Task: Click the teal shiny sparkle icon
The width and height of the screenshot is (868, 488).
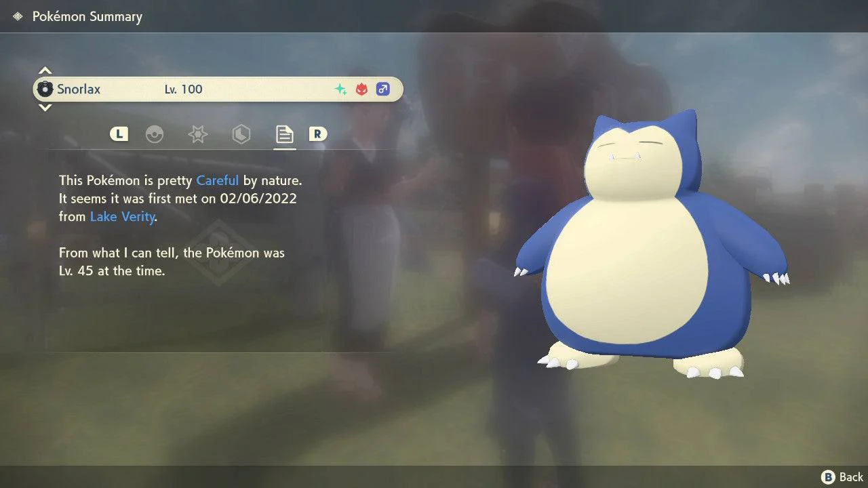Action: 340,89
